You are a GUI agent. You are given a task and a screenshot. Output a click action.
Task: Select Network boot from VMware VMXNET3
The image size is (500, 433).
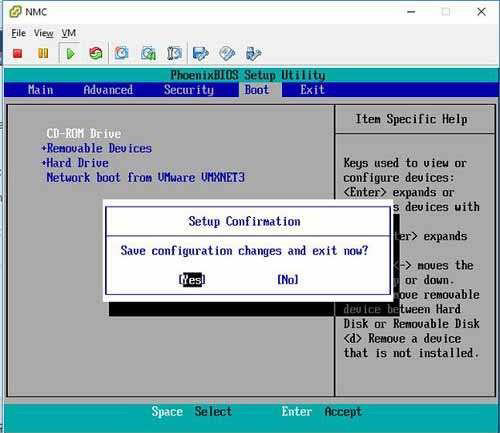[146, 177]
